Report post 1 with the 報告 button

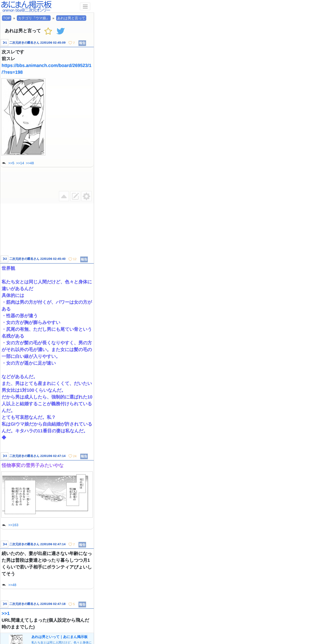[82, 43]
